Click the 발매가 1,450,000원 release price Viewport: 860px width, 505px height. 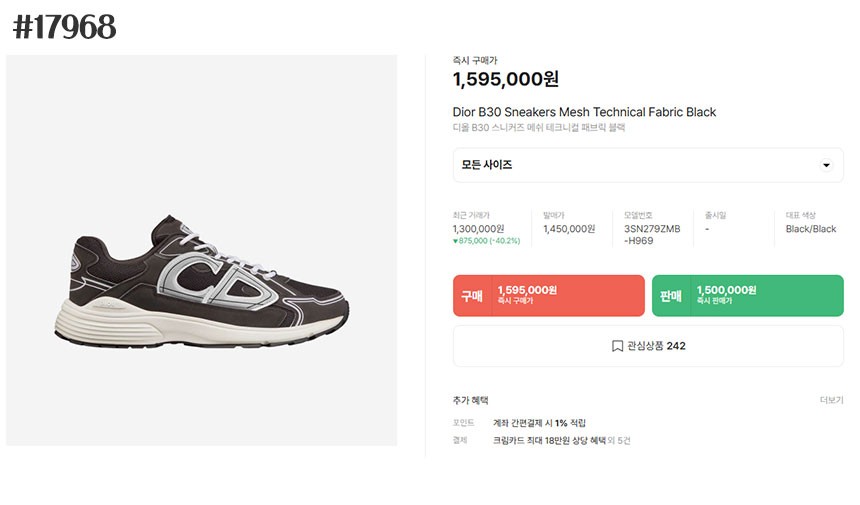pos(569,229)
